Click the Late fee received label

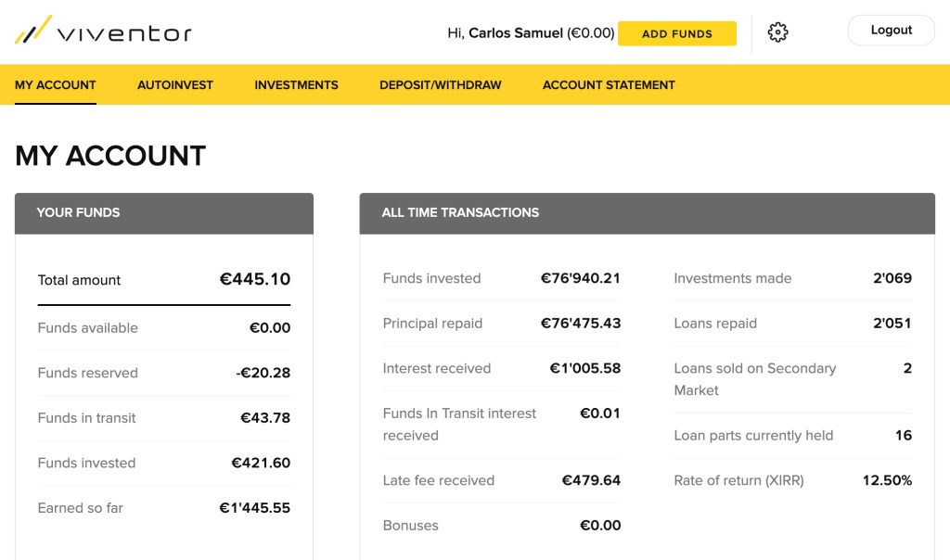438,480
